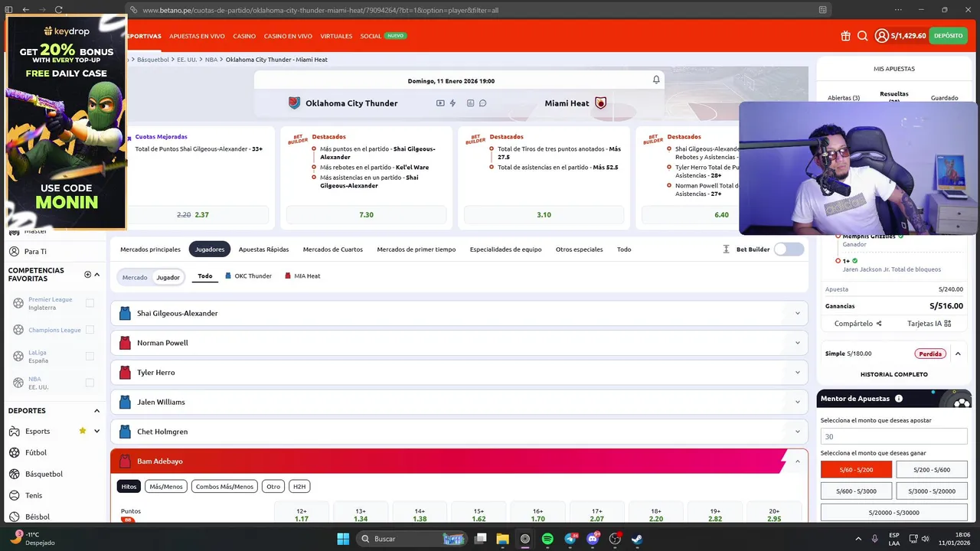This screenshot has height=551, width=980.
Task: Click the collapse-all markets icon
Action: click(726, 249)
